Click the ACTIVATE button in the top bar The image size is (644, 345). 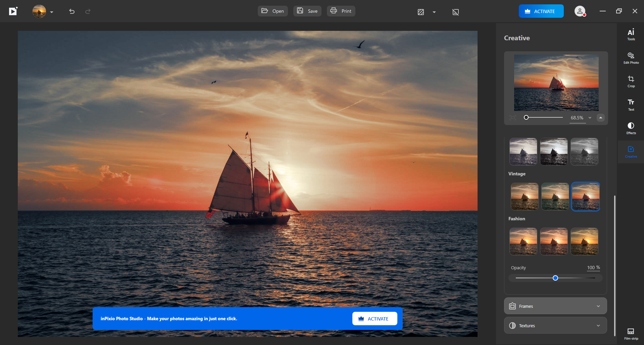point(541,11)
